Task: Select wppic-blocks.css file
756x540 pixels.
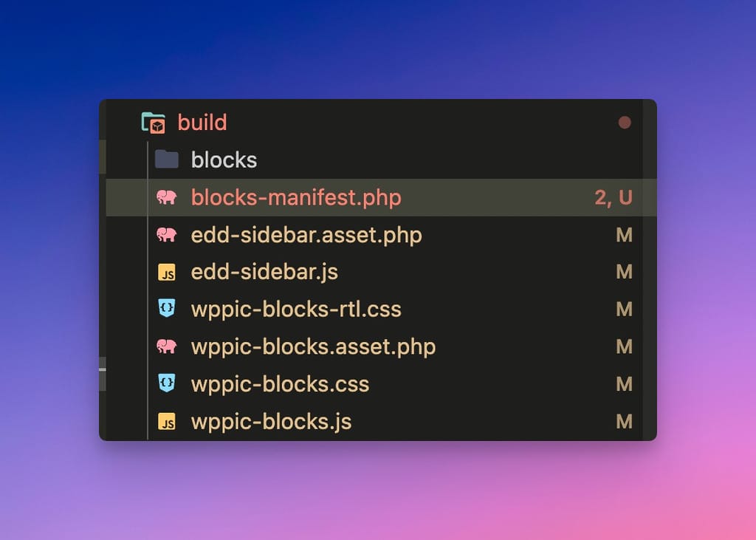Action: point(280,384)
